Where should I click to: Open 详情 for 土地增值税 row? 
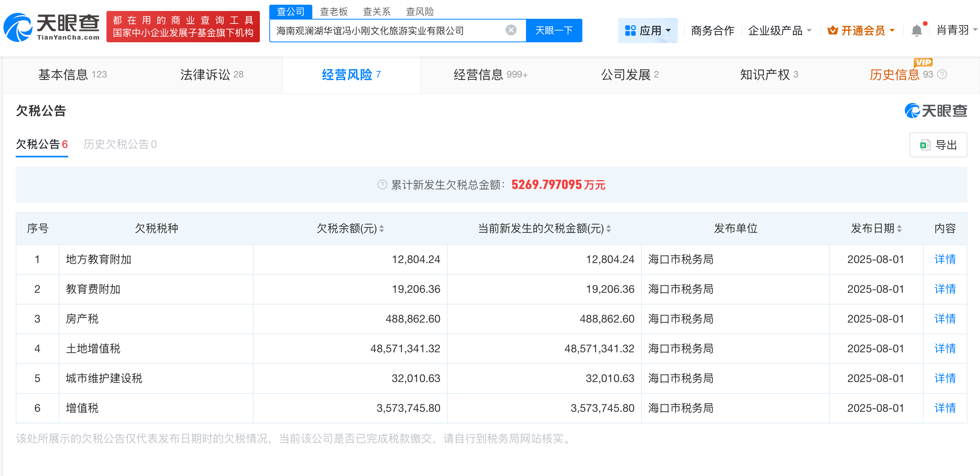[x=945, y=348]
